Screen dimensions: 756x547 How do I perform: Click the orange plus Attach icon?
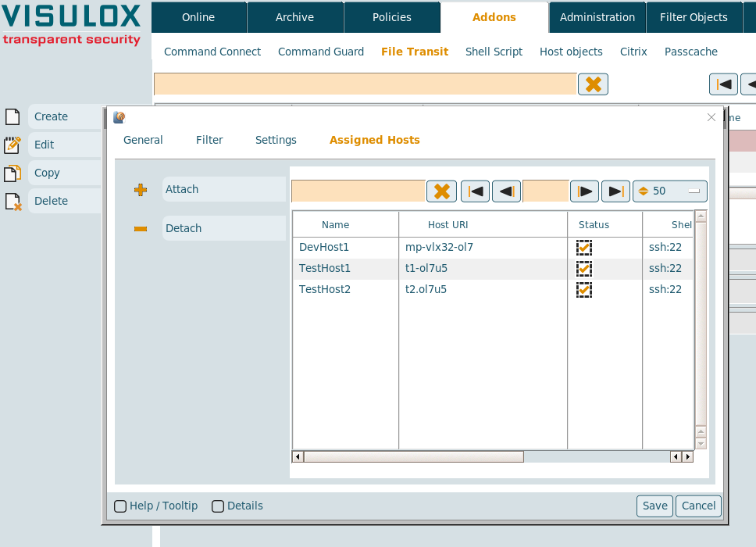141,190
